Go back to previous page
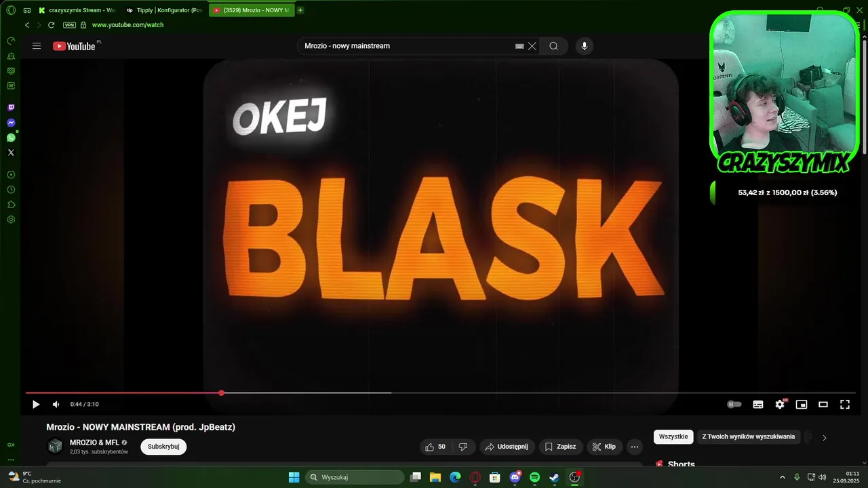Viewport: 868px width, 488px height. click(27, 25)
